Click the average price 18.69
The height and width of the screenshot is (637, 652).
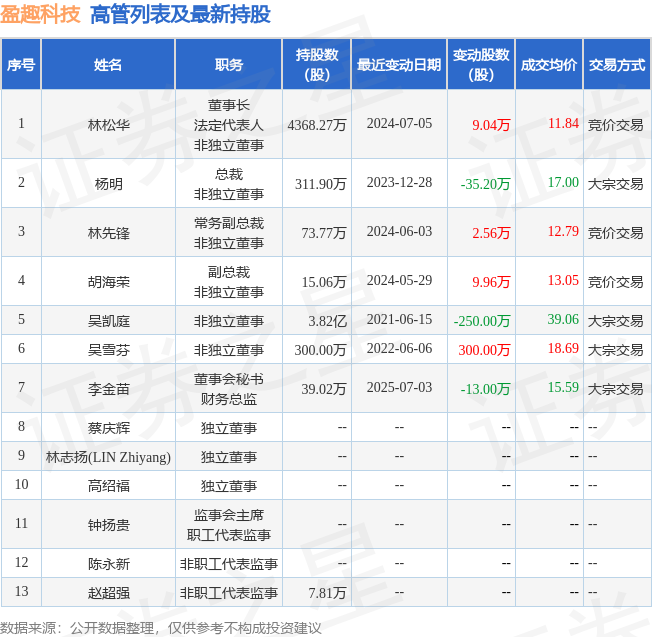click(563, 349)
